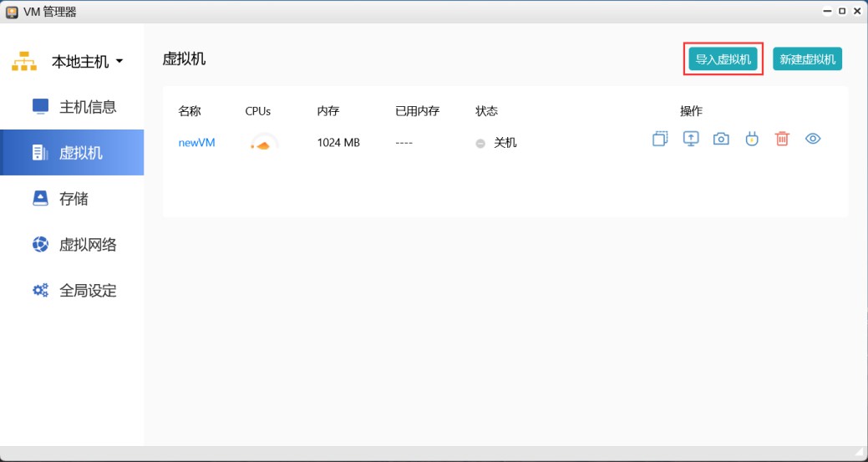
Task: Delete newVM with the red trash icon
Action: [x=782, y=140]
